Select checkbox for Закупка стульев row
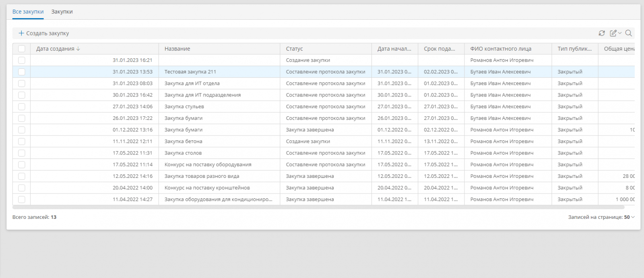The image size is (644, 278). click(22, 107)
